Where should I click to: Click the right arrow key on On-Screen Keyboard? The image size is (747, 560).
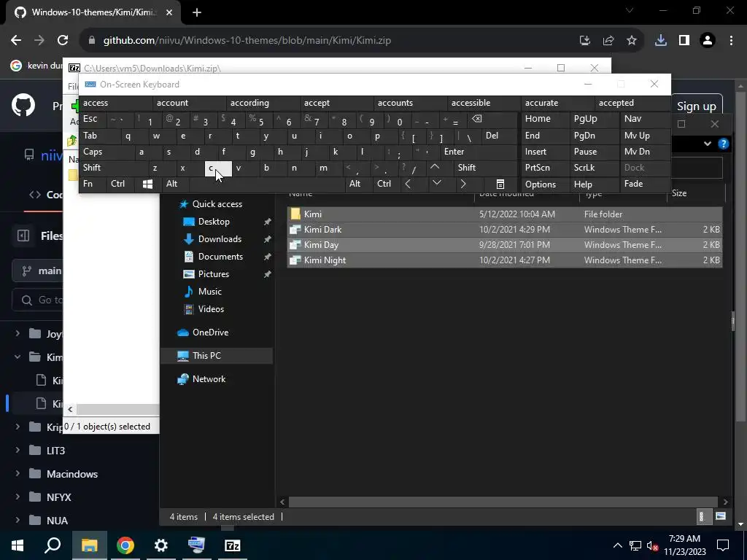pos(462,184)
